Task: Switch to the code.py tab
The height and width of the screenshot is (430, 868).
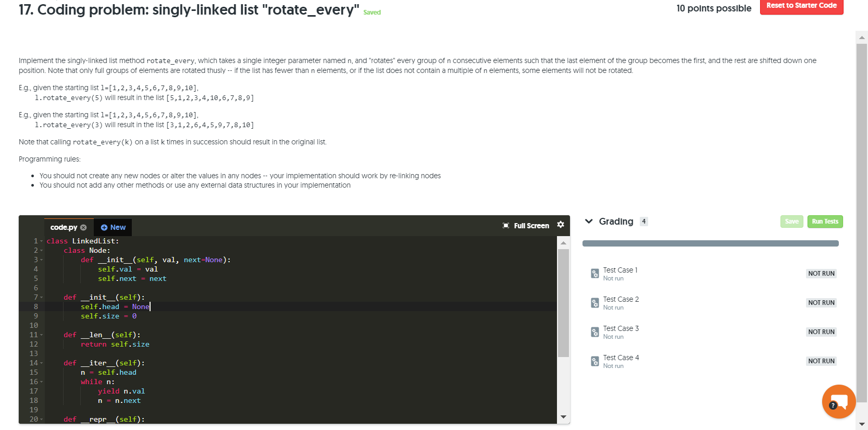Action: 64,227
